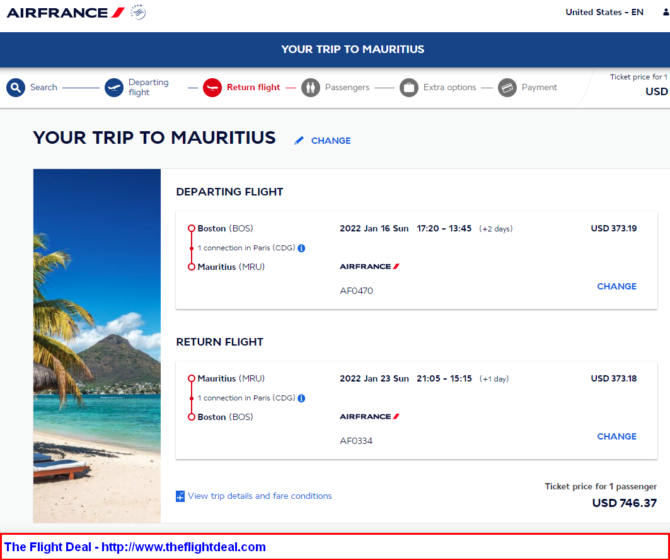Click the plane icon beside trip details link

tap(180, 496)
